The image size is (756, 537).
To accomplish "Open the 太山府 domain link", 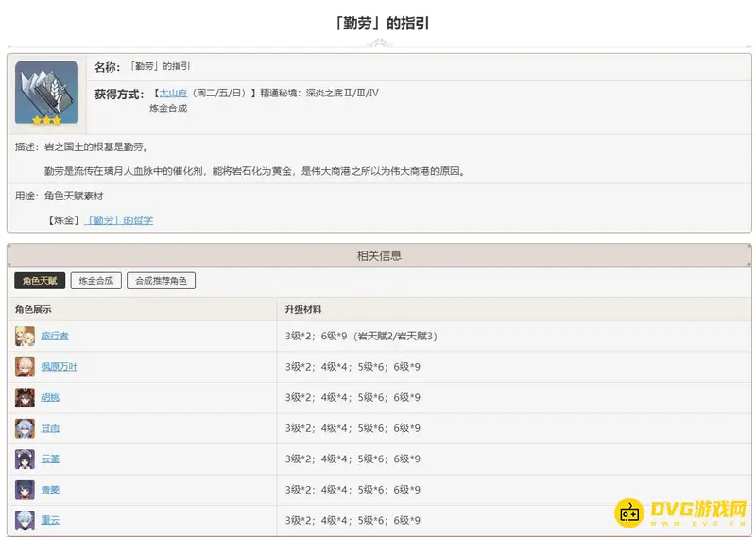I will 171,94.
